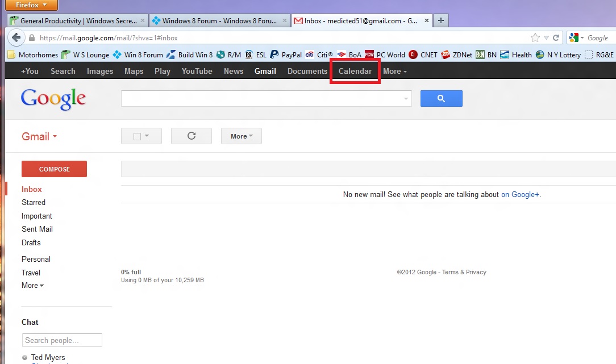Open the Firefox application menu
This screenshot has width=616, height=364.
coord(31,5)
